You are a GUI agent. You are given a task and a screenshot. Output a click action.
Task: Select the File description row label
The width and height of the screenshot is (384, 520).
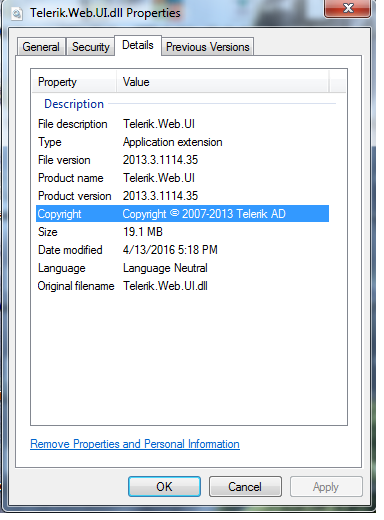tap(72, 124)
